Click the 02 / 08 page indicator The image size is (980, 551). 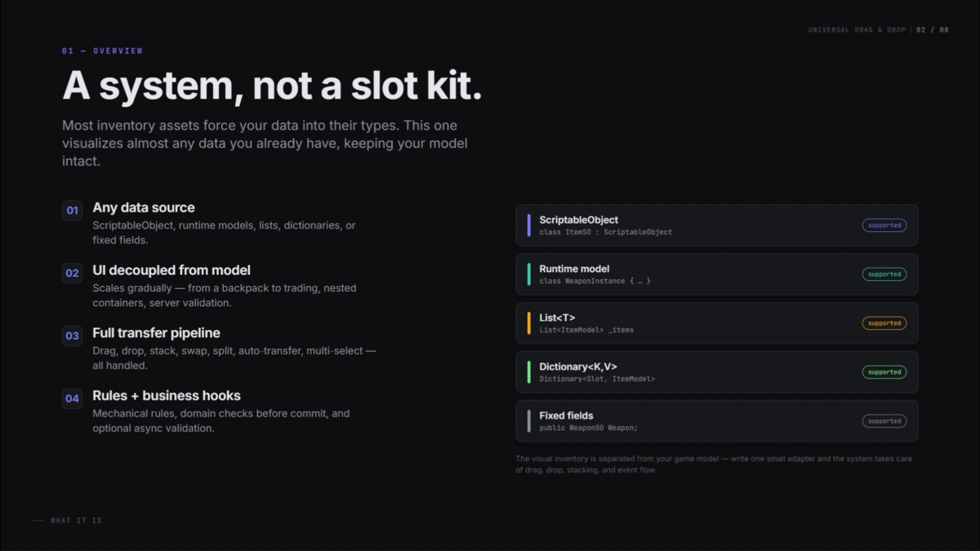[933, 30]
